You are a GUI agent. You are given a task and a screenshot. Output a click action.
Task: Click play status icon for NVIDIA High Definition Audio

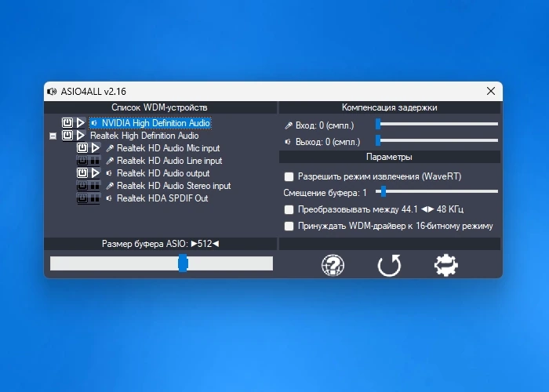point(81,122)
